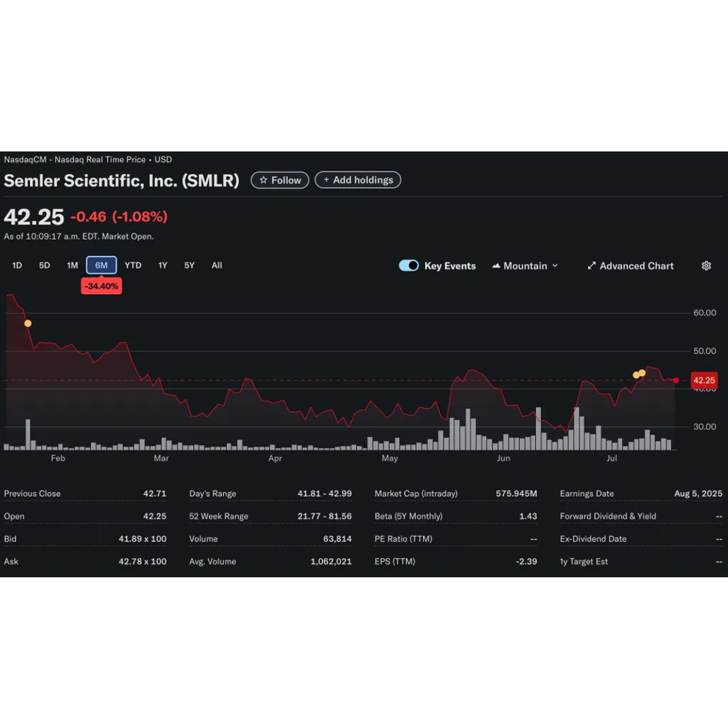Click the Open value 42.25
Screen dimensions: 728x728
154,516
